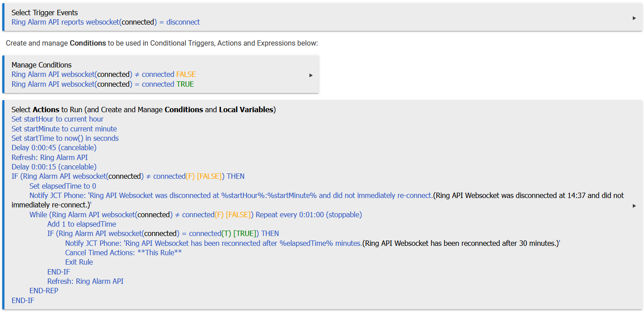Open the Select Actions to Run arrow

pyautogui.click(x=634, y=206)
